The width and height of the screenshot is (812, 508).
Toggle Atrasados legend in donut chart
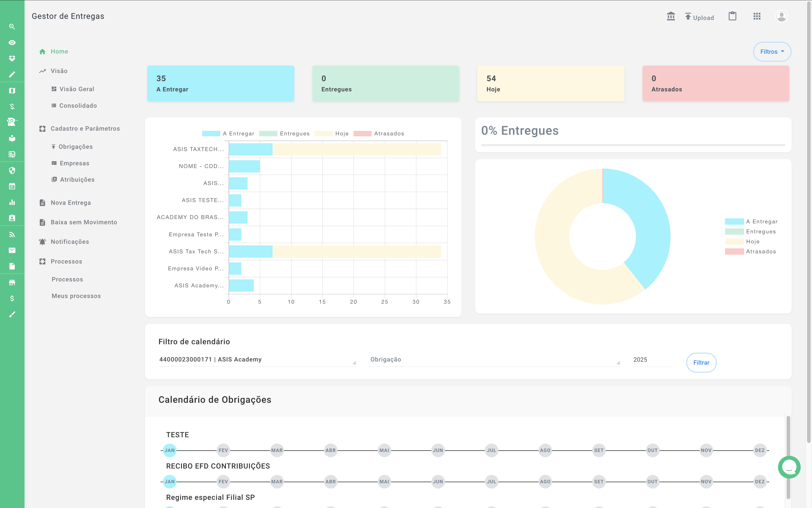tap(751, 251)
